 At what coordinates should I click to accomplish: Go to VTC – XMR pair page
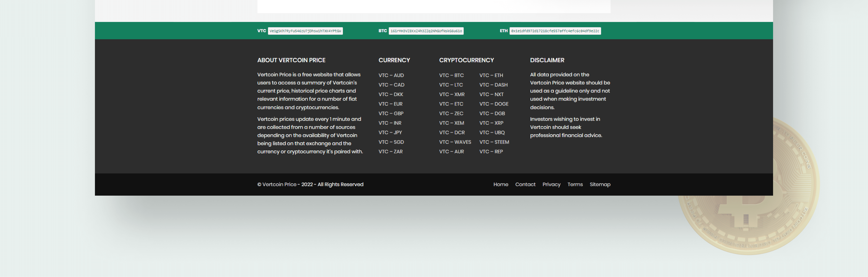click(452, 94)
